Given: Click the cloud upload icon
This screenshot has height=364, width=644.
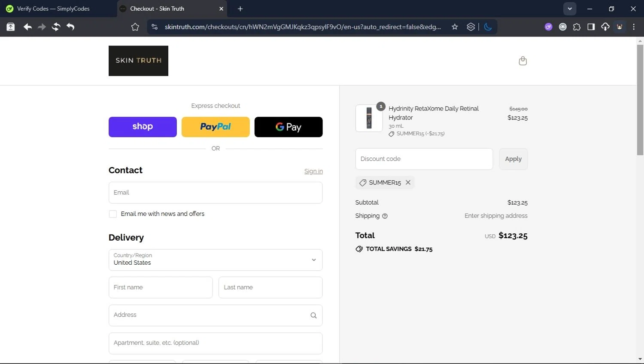Looking at the screenshot, I should coord(605,27).
